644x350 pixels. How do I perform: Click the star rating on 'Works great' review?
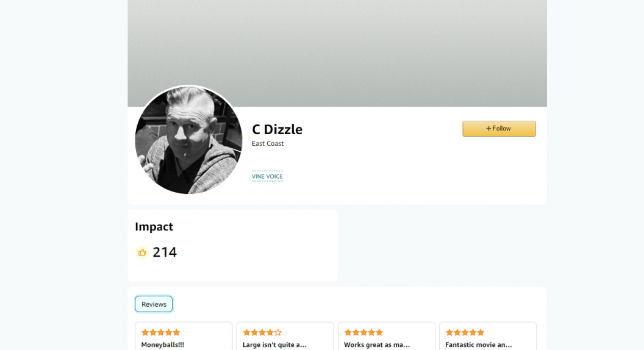363,332
